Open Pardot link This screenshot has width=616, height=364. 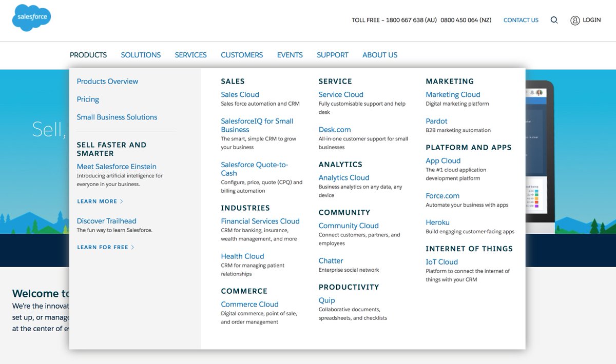pos(436,122)
